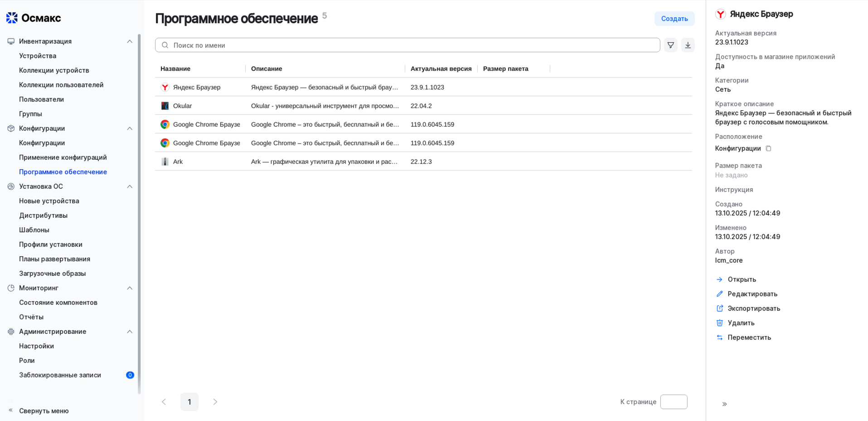Click the К странице page number field
This screenshot has height=421, width=868.
(674, 401)
